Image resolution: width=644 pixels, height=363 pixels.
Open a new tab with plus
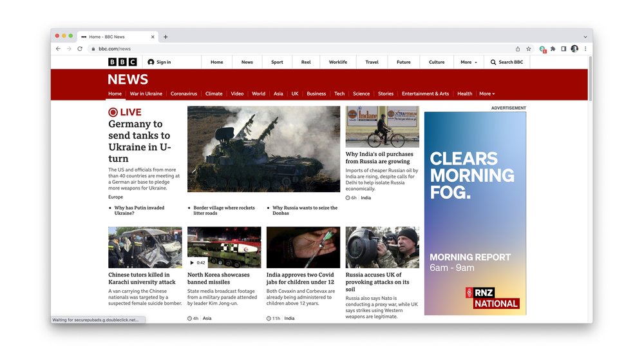[x=166, y=37]
